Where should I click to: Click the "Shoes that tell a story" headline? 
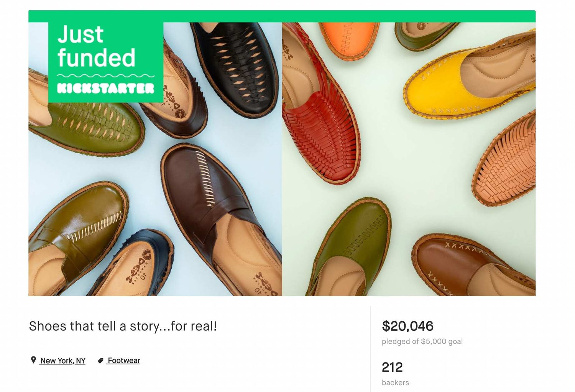pyautogui.click(x=123, y=326)
